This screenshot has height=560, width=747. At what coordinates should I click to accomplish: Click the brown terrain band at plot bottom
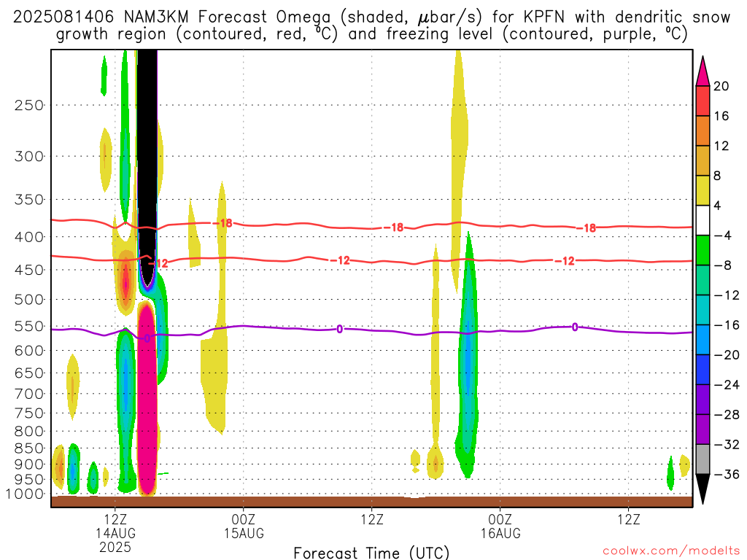click(x=371, y=502)
